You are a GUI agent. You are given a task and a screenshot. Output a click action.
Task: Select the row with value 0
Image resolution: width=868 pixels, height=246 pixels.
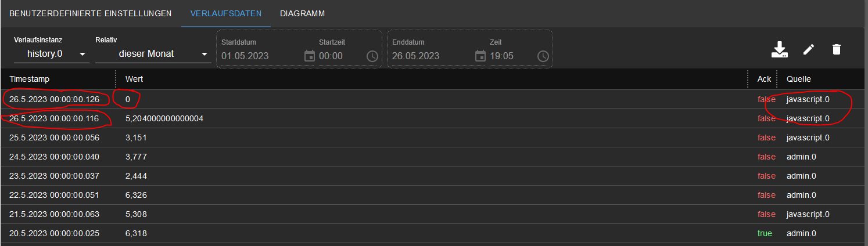pyautogui.click(x=434, y=99)
